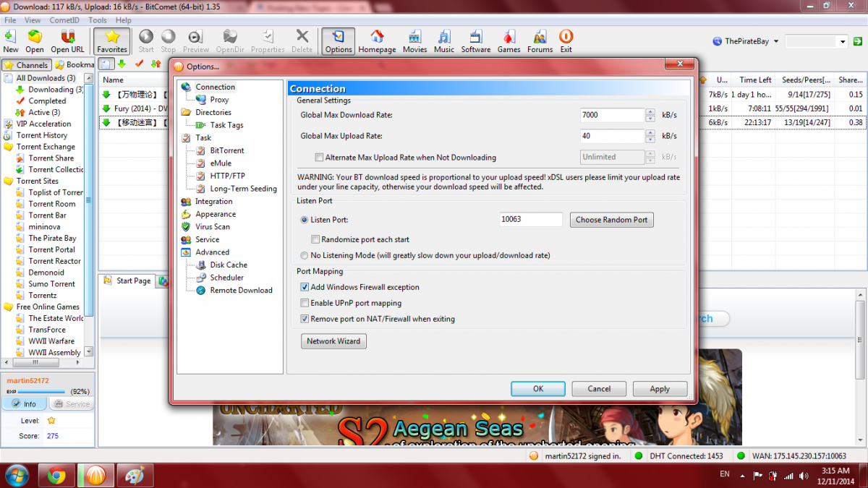Click Cancel in the Options dialog

(599, 389)
